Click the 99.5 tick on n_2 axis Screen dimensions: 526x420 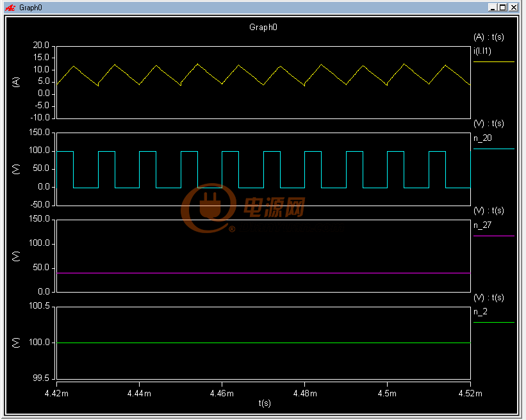41,378
